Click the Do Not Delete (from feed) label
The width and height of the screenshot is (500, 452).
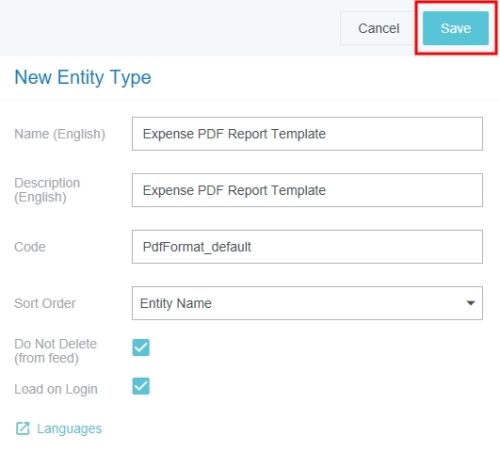coord(55,351)
